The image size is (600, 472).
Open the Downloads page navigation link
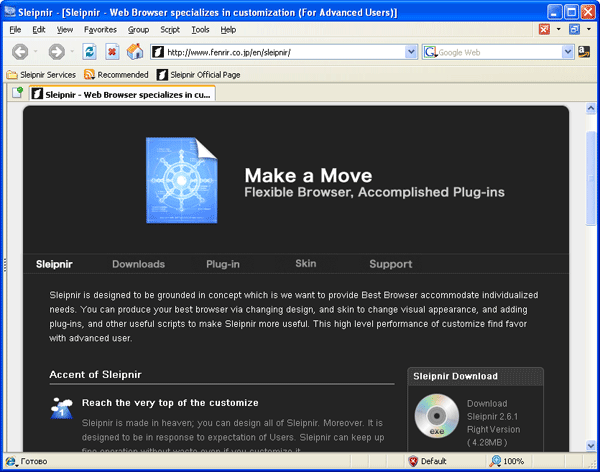[x=139, y=264]
